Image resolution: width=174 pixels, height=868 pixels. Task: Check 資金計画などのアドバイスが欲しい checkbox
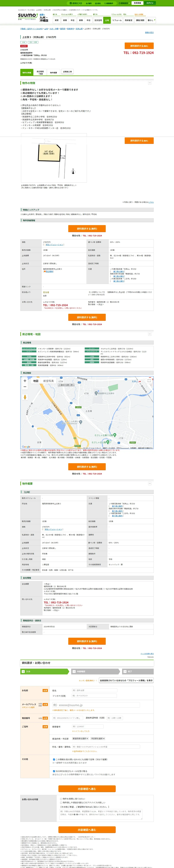click(x=61, y=803)
